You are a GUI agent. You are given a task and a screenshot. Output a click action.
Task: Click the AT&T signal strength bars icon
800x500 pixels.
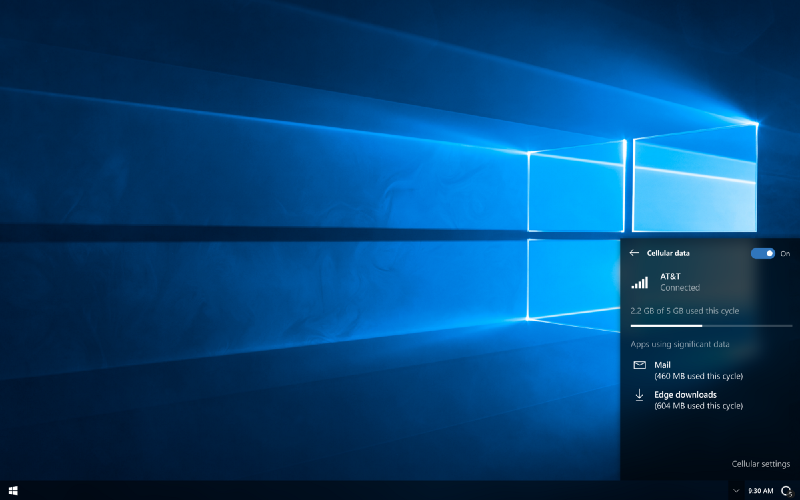tap(640, 282)
